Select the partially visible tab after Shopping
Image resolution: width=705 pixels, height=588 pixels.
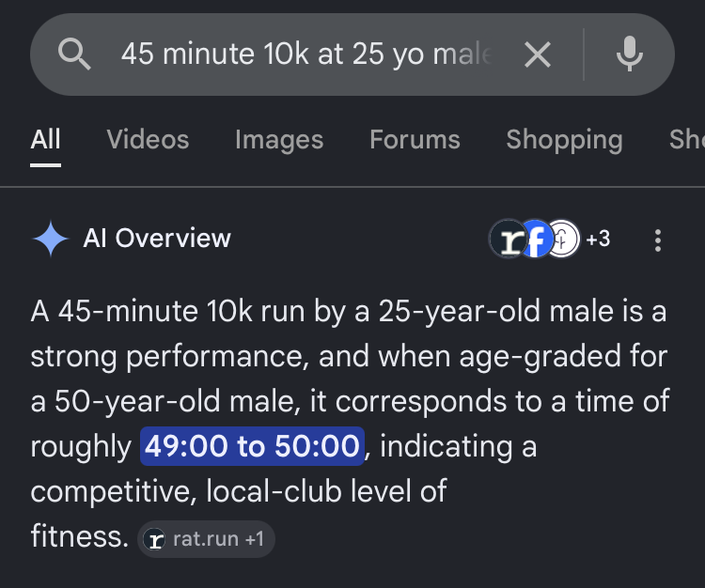[x=686, y=139]
